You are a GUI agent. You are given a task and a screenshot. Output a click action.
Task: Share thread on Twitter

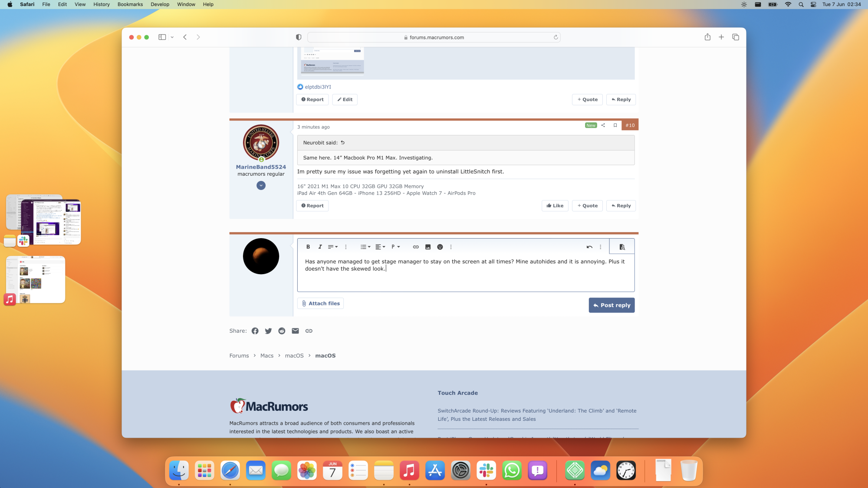(268, 331)
